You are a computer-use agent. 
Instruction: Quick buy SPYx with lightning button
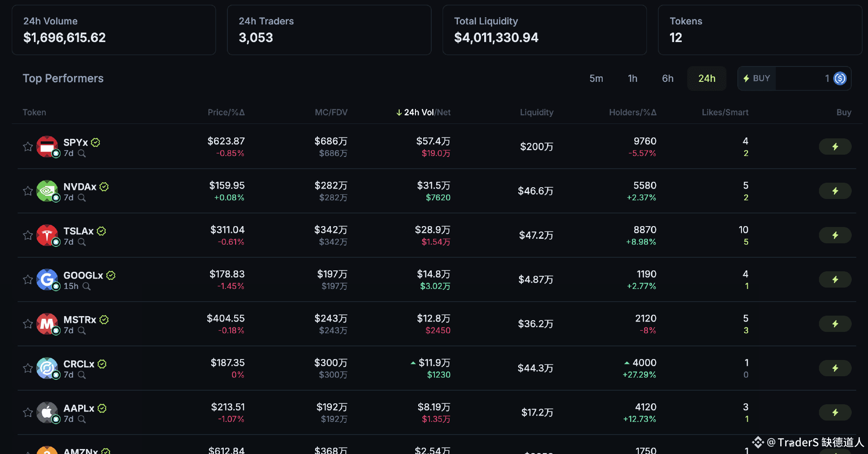(x=835, y=147)
